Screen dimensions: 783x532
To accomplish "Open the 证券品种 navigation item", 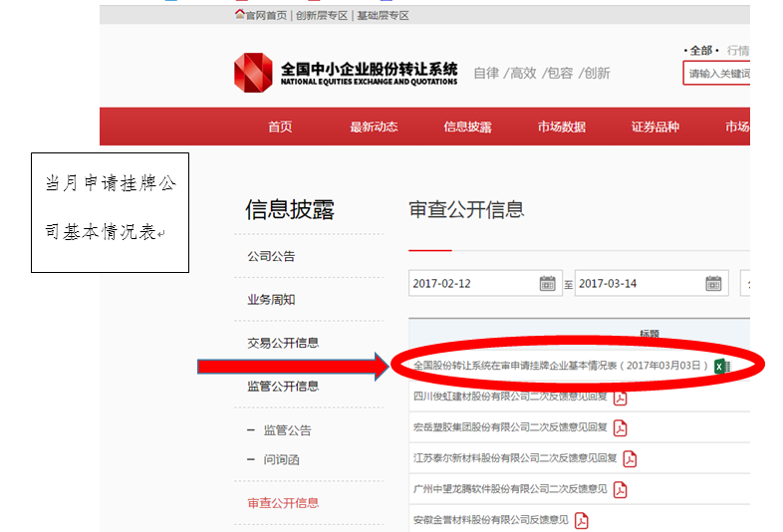I will click(x=654, y=127).
